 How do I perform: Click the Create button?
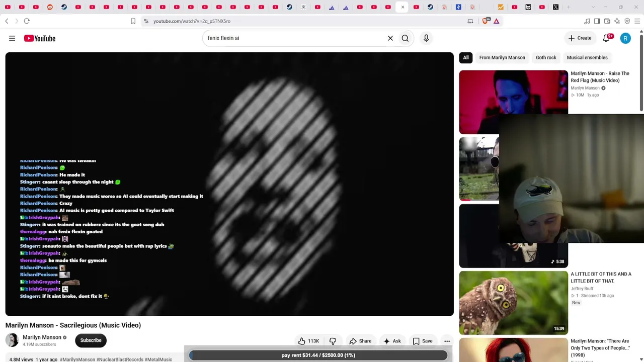(x=580, y=38)
